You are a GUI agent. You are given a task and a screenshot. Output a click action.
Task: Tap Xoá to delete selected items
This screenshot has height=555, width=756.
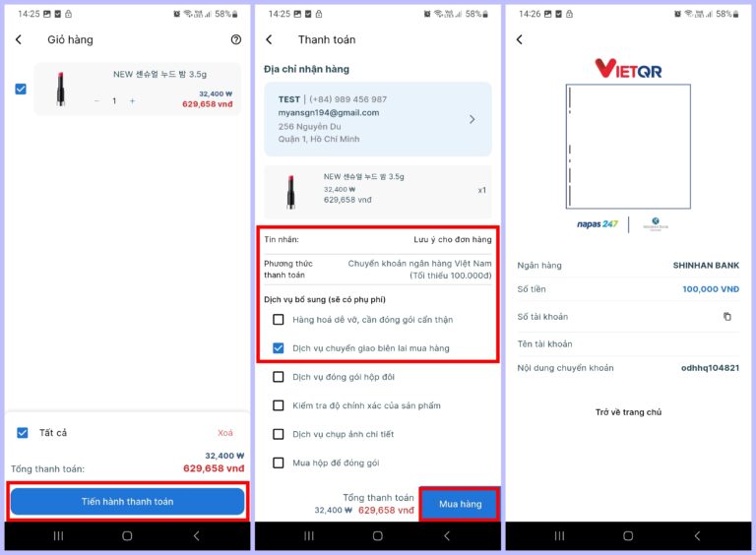225,433
